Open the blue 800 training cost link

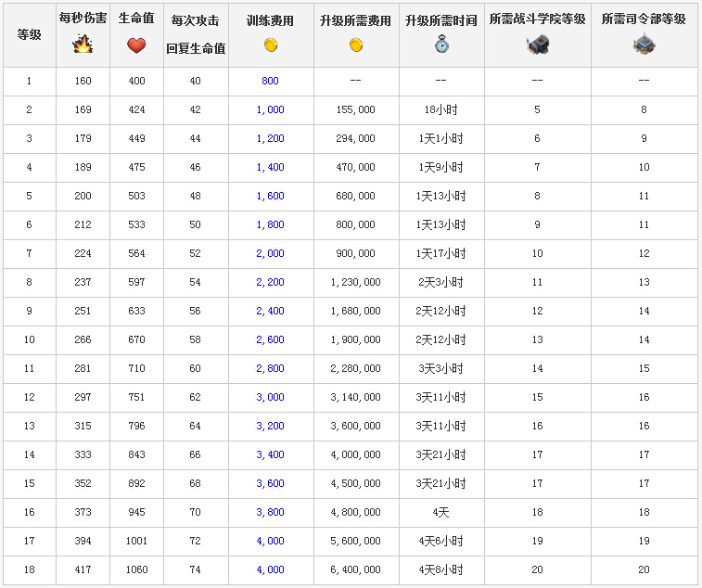270,82
